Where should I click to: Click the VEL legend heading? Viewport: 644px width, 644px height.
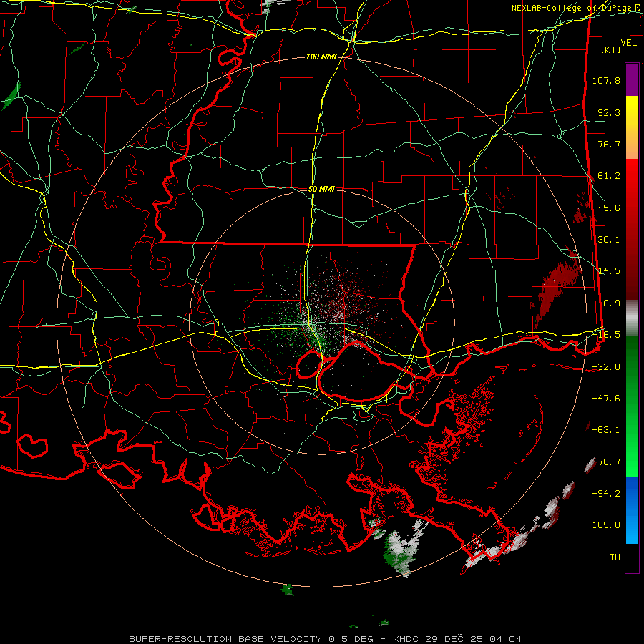(628, 43)
